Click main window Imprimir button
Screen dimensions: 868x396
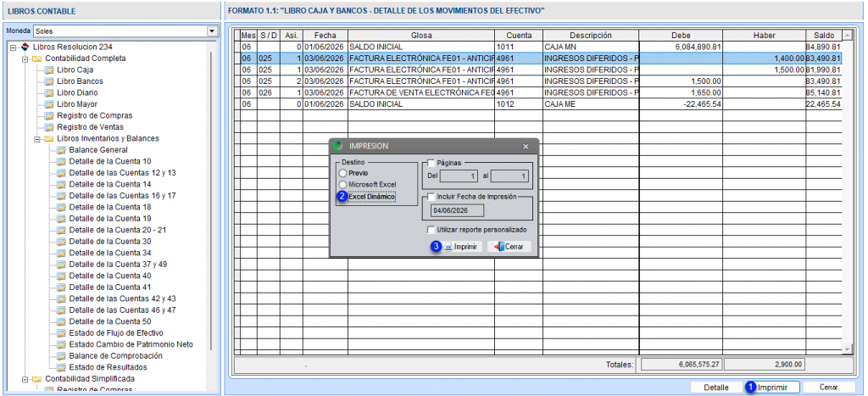point(774,388)
